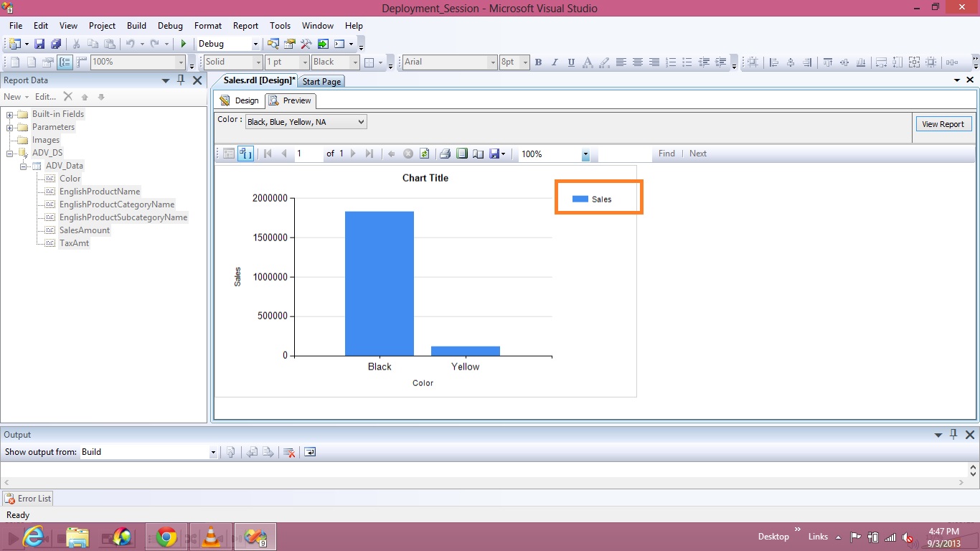The height and width of the screenshot is (551, 980).
Task: Open the Error List tab button
Action: click(28, 498)
